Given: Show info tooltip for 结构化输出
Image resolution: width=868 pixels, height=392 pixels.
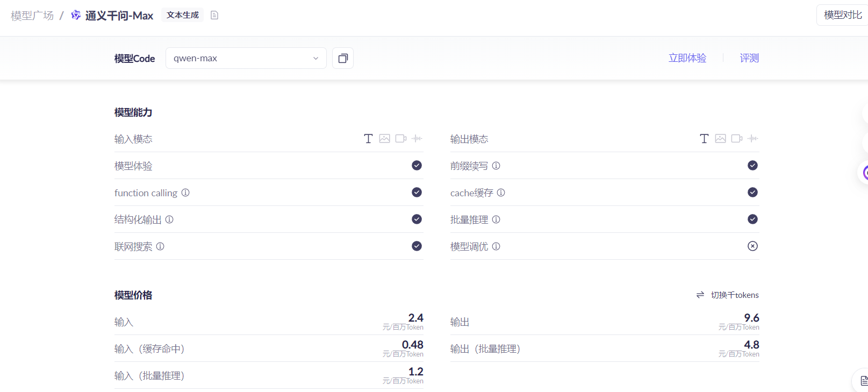Looking at the screenshot, I should point(169,219).
